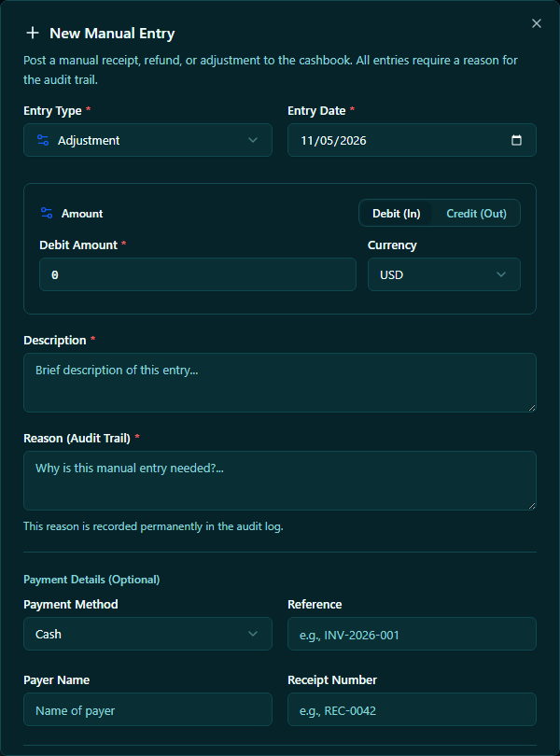Click the Reason (Audit Trail) text area
The width and height of the screenshot is (560, 756).
280,481
